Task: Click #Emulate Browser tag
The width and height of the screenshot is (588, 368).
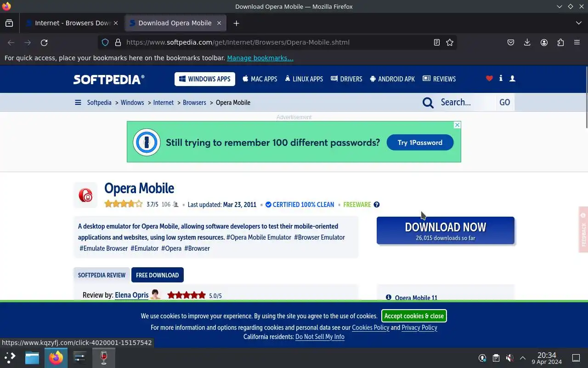Action: point(104,248)
